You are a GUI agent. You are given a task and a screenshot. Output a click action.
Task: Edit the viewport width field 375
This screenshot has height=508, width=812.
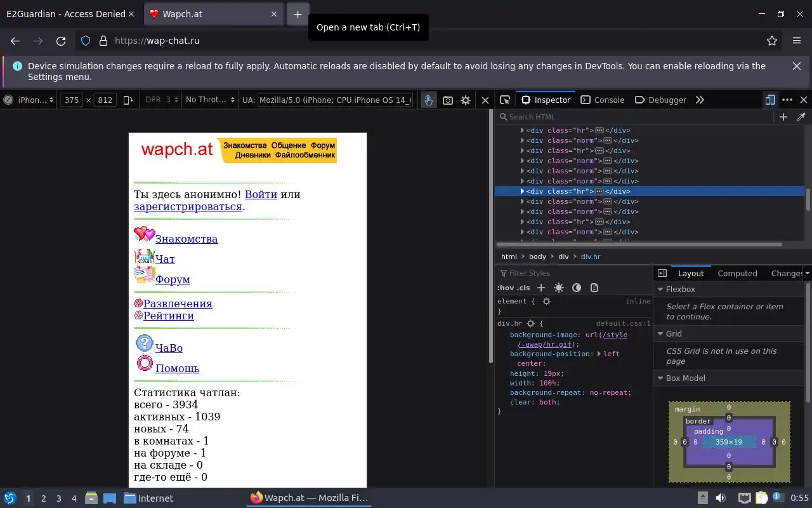tap(72, 100)
